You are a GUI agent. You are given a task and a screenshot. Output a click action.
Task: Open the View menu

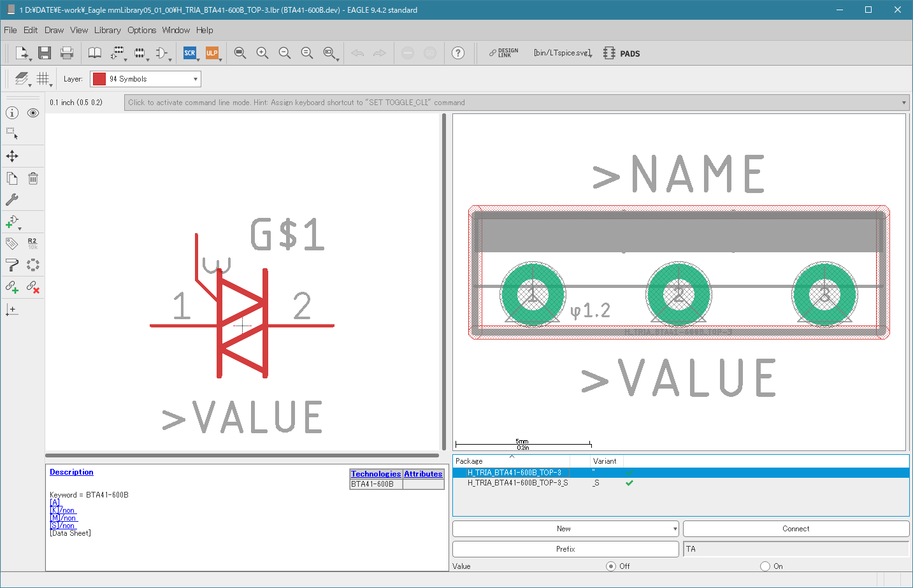[x=79, y=30]
